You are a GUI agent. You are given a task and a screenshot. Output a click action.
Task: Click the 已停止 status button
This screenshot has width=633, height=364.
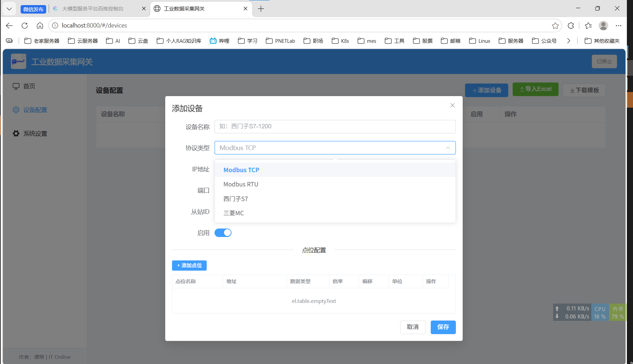(x=604, y=61)
